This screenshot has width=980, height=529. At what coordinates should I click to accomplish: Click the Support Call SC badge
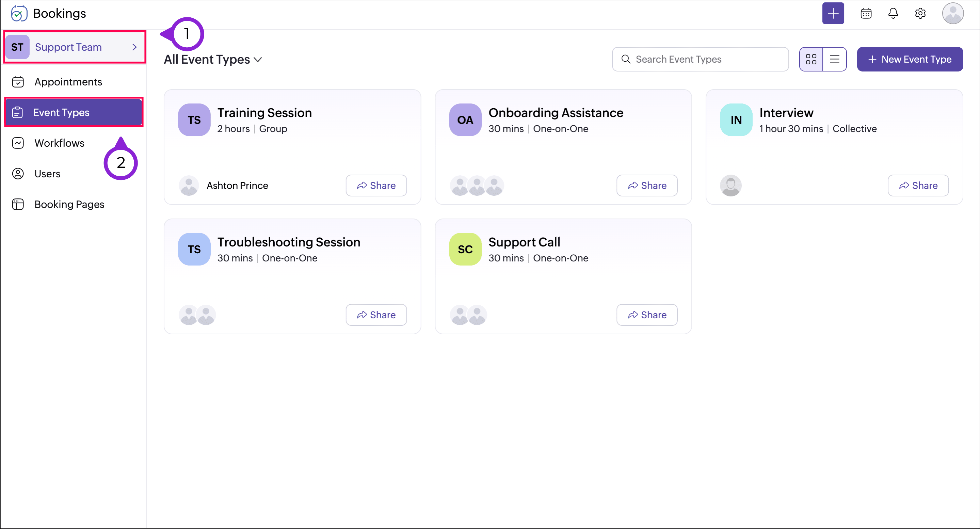pos(465,249)
